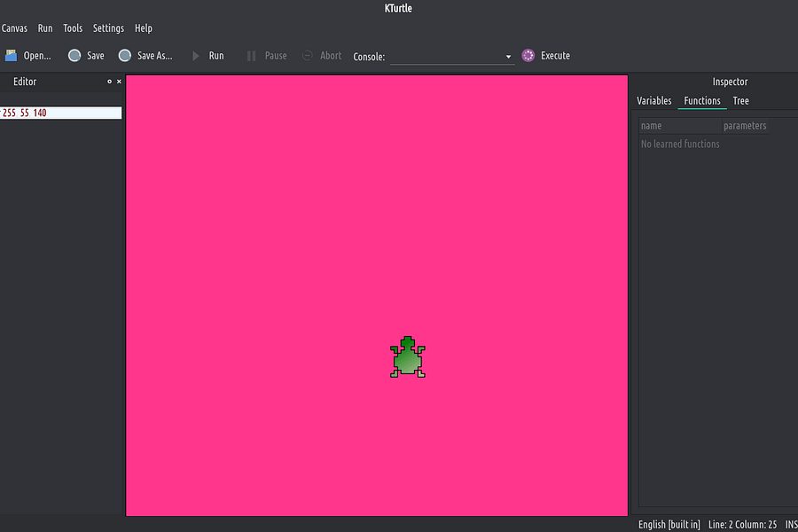Open the Settings menu
Image resolution: width=798 pixels, height=532 pixels.
[108, 27]
